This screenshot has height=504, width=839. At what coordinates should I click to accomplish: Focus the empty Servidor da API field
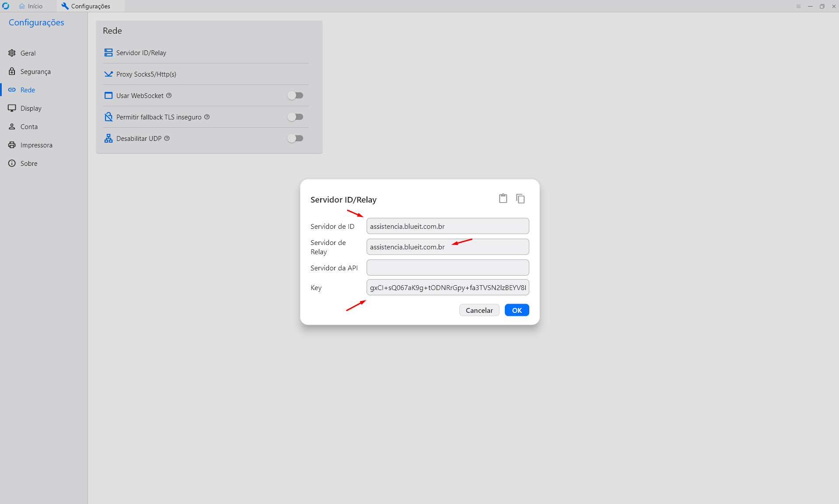447,268
